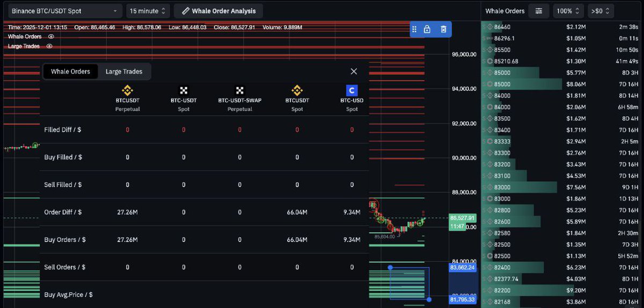Click the Whale Orders chart legend label
Image resolution: width=644 pixels, height=308 pixels.
pos(25,37)
